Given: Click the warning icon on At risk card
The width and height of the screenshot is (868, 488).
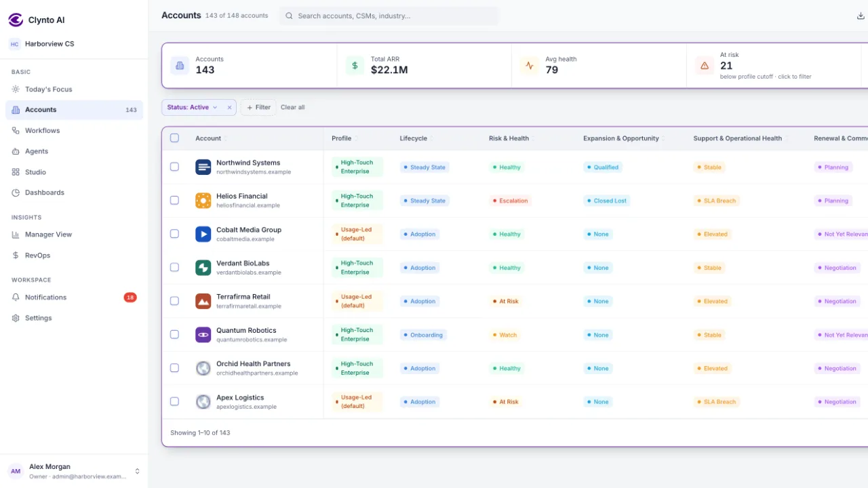Looking at the screenshot, I should pyautogui.click(x=705, y=66).
